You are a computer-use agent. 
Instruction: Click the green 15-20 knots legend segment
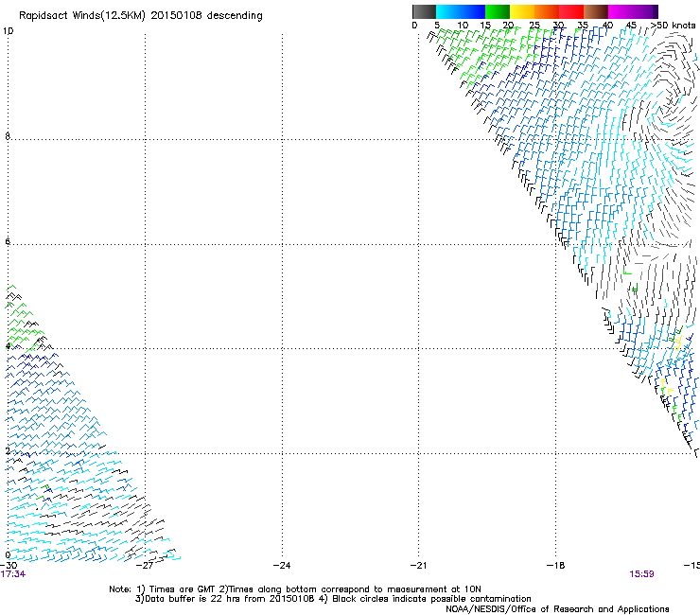(x=498, y=11)
